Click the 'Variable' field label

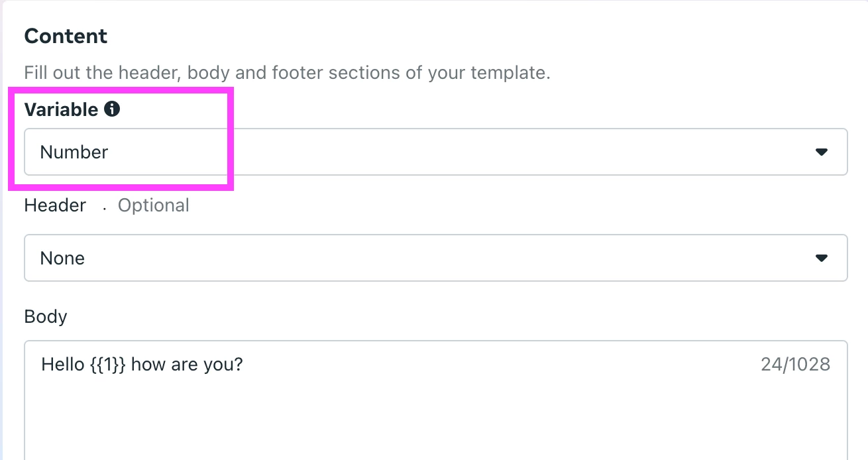61,109
